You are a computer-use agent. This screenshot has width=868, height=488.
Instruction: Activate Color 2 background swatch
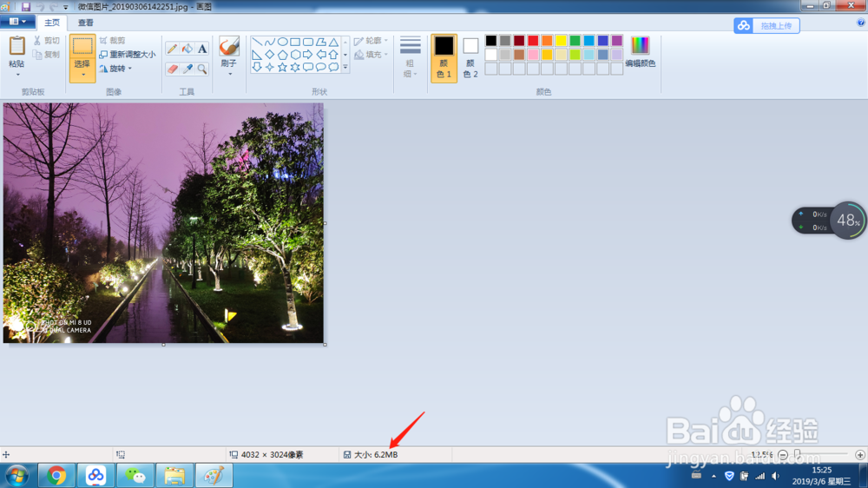(x=470, y=58)
